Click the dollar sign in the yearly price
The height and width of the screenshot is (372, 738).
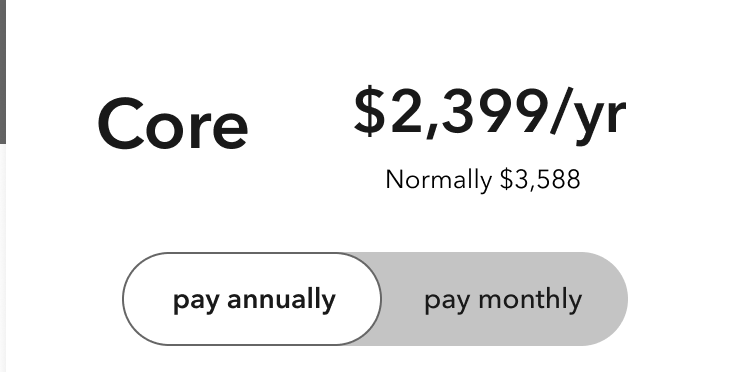coord(370,112)
